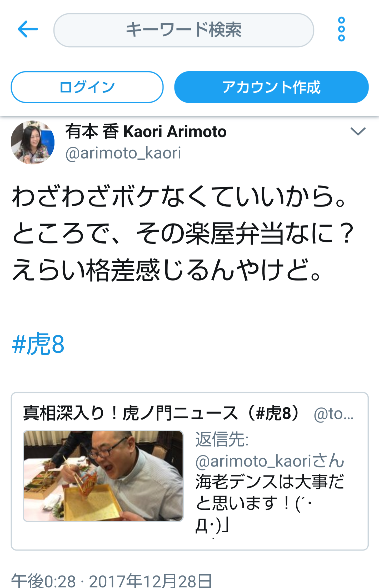
Task: Follow the #虎8 hashtag link
Action: click(x=38, y=344)
